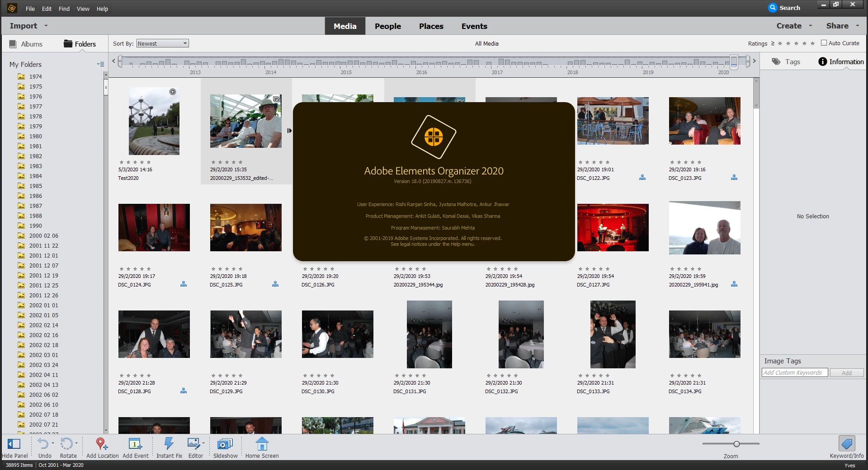Open Rotate direction dropdown arrow

(x=76, y=443)
